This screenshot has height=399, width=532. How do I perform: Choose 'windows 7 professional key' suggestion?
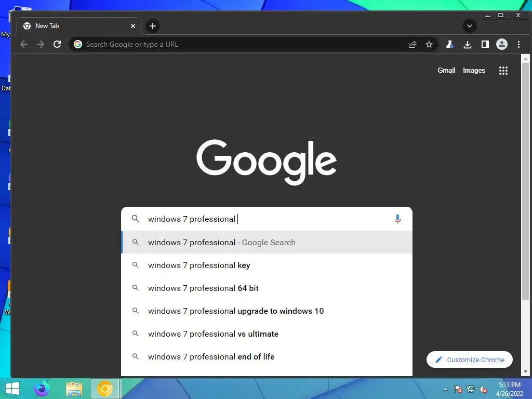(267, 265)
